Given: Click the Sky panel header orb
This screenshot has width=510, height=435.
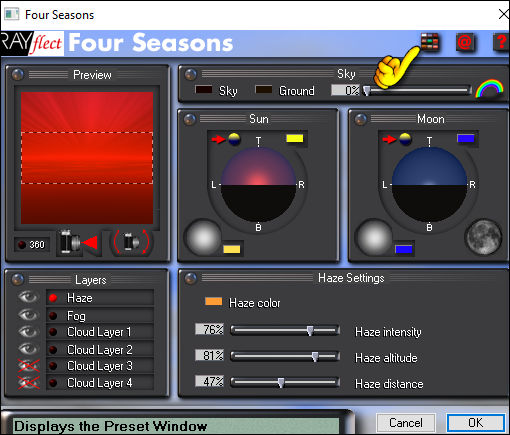Looking at the screenshot, I should tap(190, 74).
